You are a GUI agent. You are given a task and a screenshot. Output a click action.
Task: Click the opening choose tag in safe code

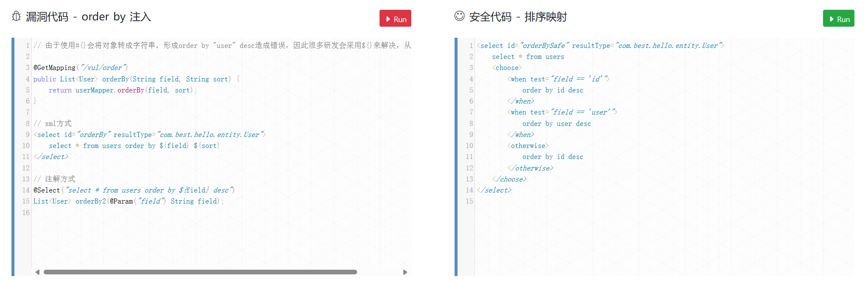[x=507, y=68]
